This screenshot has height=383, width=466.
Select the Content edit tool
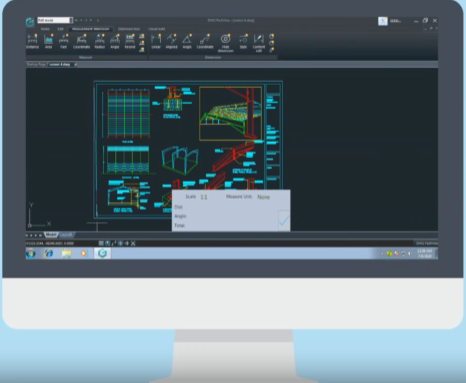(x=259, y=43)
